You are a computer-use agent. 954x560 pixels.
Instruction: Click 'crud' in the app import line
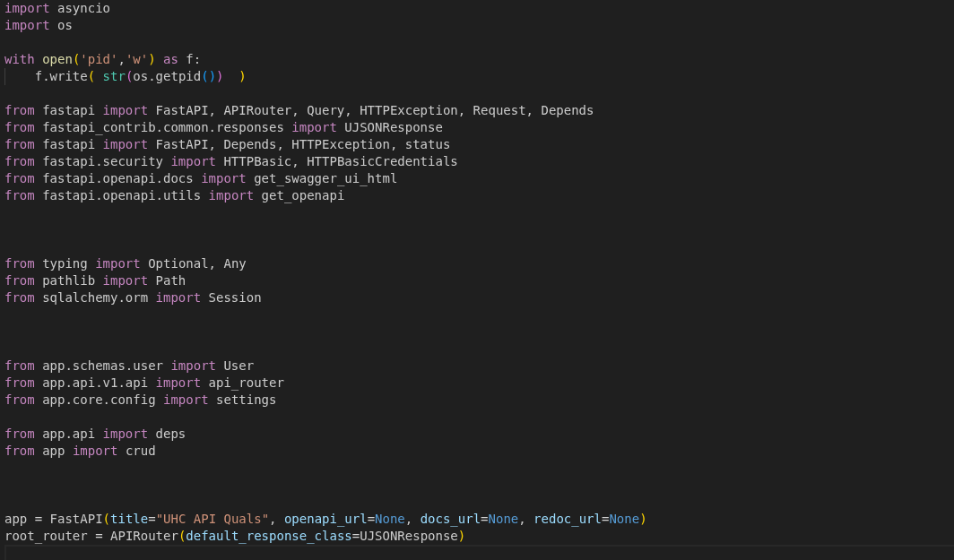[x=141, y=452]
